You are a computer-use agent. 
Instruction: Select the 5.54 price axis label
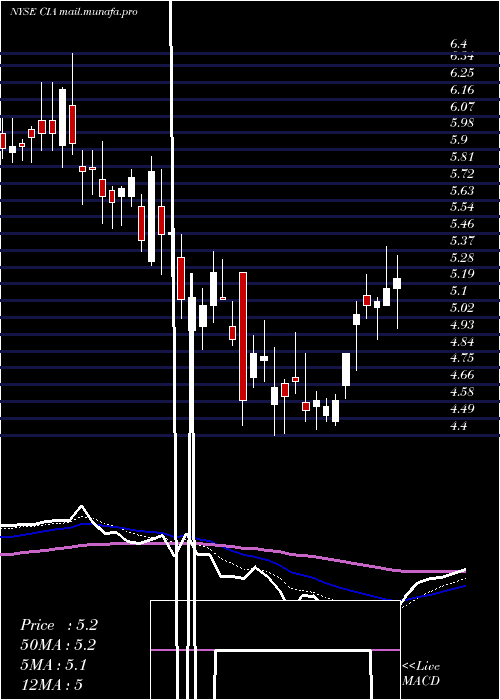click(x=462, y=207)
